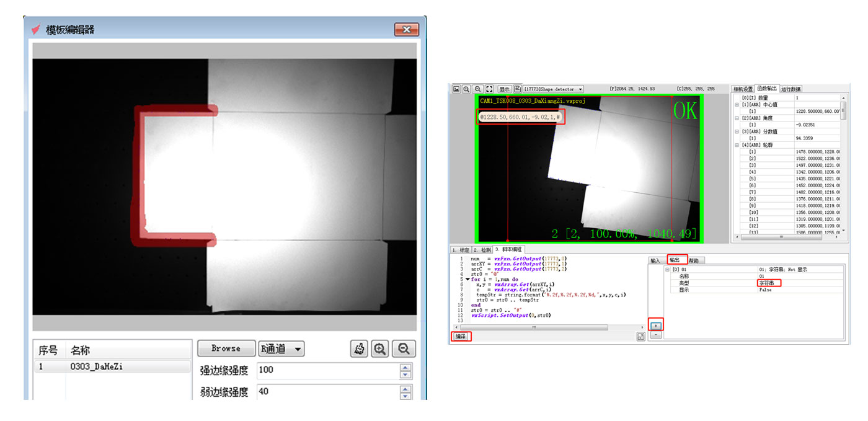Open the R通道 channel dropdown

pyautogui.click(x=282, y=348)
